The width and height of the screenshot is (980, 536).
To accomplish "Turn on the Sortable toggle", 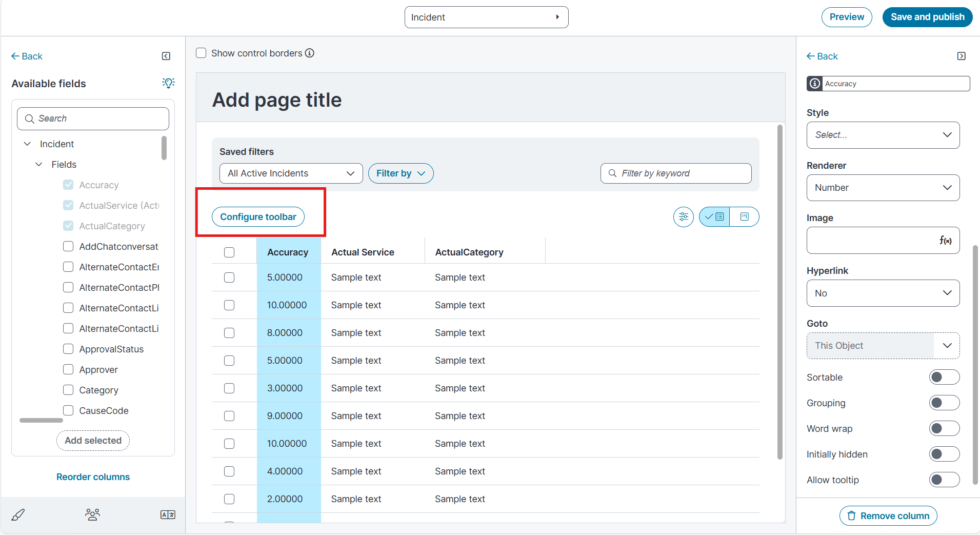I will (x=944, y=378).
